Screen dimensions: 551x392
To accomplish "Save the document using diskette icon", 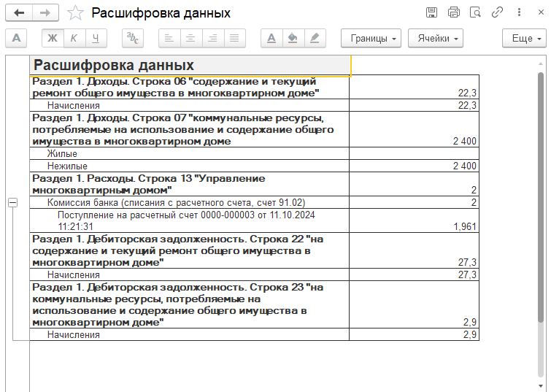I will pyautogui.click(x=431, y=12).
